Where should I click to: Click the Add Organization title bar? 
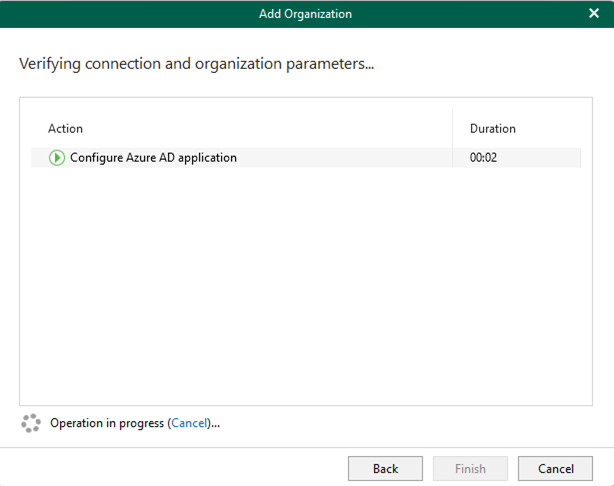point(305,14)
